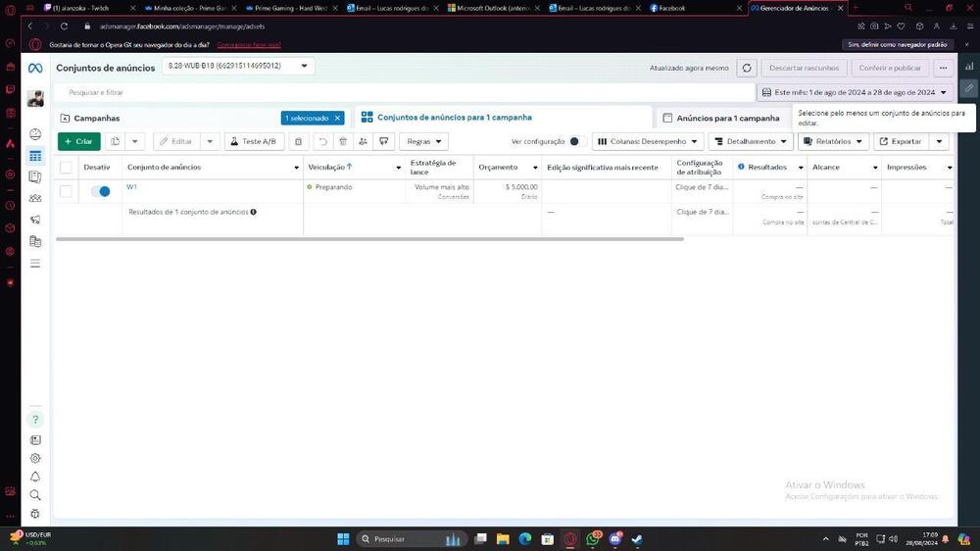Click the refresh data icon
The image size is (980, 551).
pos(747,69)
